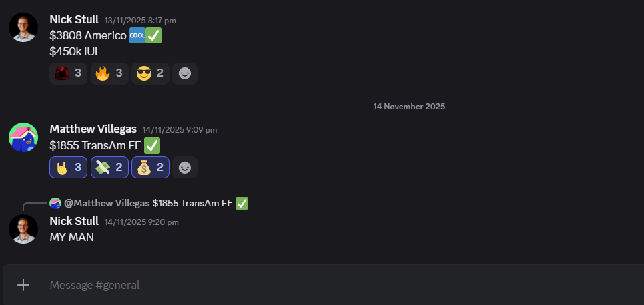Add a reaction to the $3808 Americo message
The image size is (644, 305).
point(185,73)
